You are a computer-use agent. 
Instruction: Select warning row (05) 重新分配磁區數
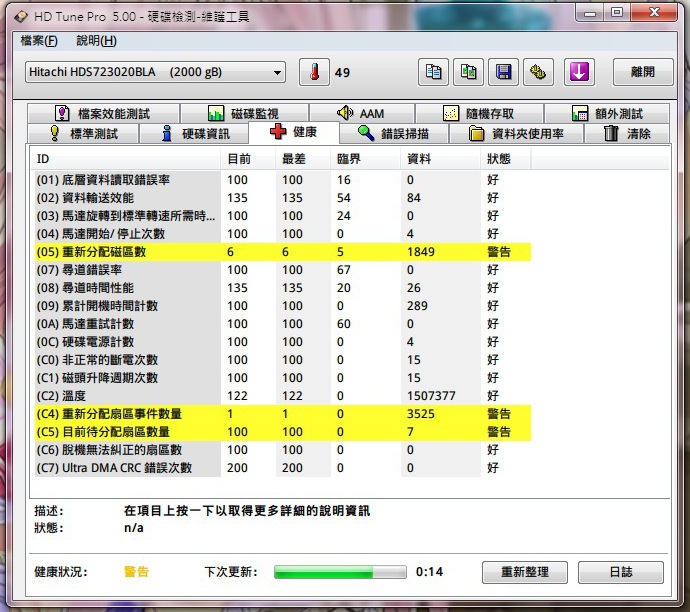point(283,252)
